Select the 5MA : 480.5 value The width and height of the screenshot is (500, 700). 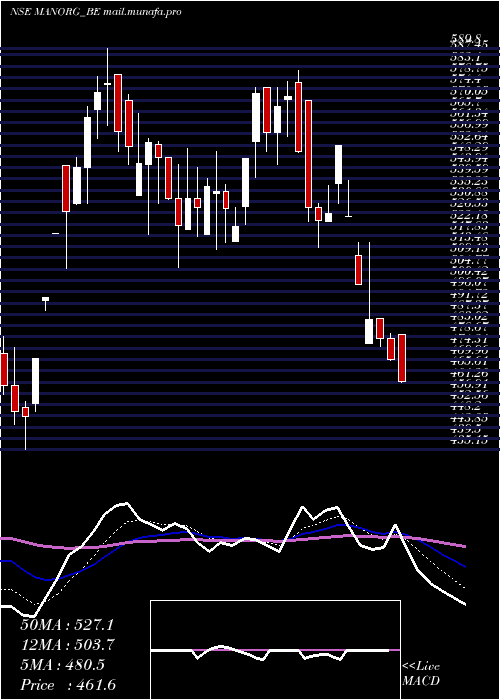click(x=62, y=665)
